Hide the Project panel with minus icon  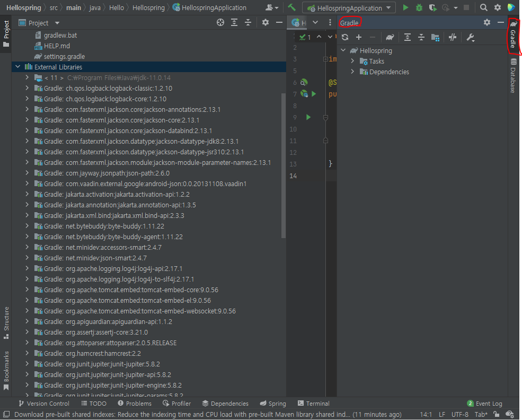[x=279, y=23]
